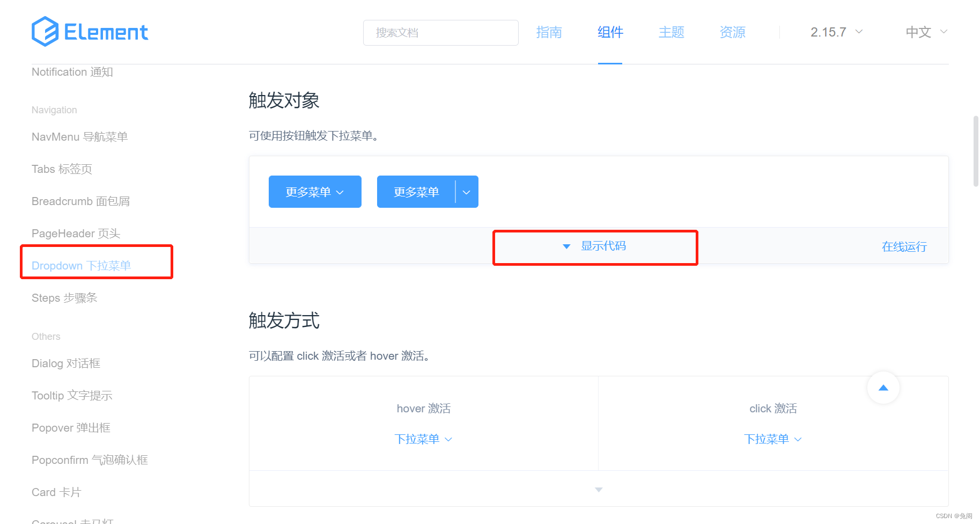Open the 下拉菜单 under click 激活
980x524 pixels.
[773, 439]
